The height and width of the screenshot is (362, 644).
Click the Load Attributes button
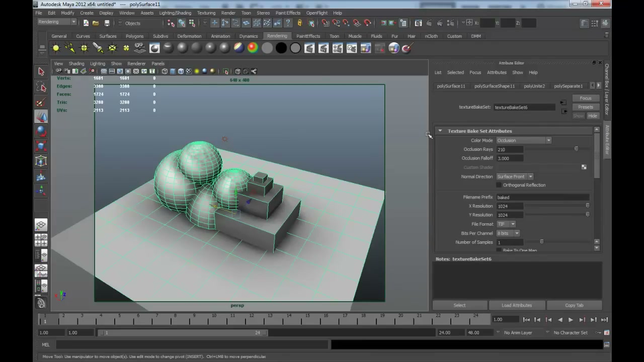coord(517,305)
